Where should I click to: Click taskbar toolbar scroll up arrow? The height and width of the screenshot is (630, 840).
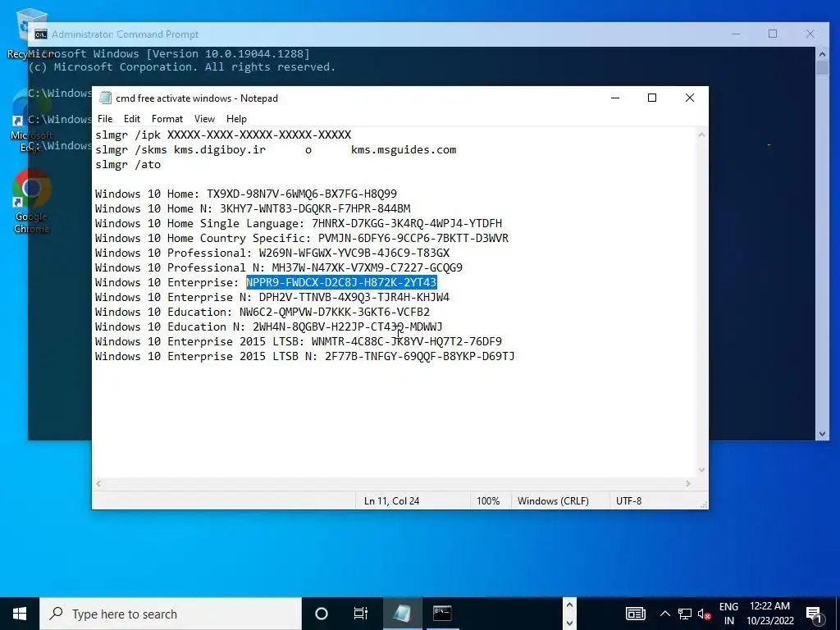click(x=569, y=605)
